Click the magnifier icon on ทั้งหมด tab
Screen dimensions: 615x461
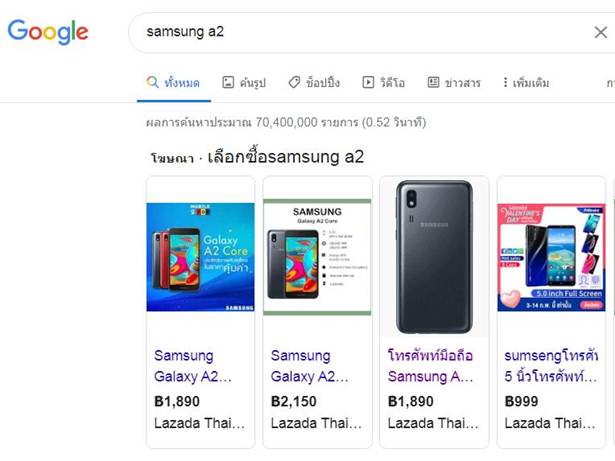tap(152, 82)
